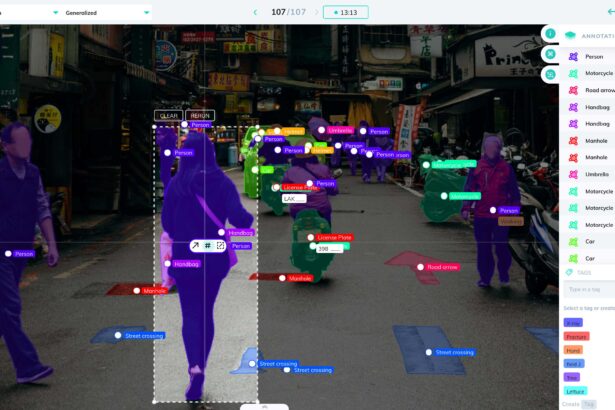Click the 13:13 timer button
Image resolution: width=615 pixels, height=410 pixels.
[x=346, y=13]
